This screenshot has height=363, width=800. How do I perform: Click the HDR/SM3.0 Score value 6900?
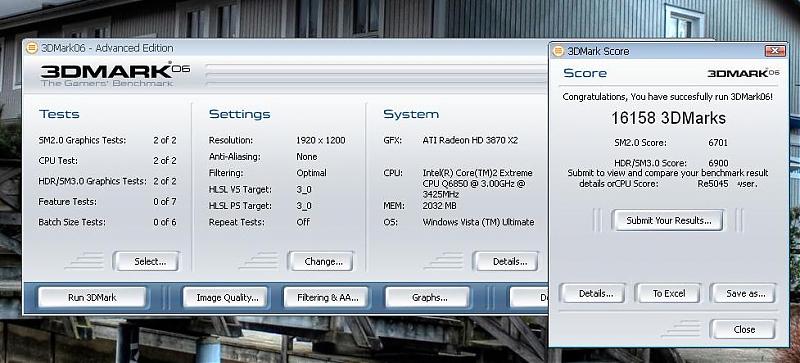[x=718, y=163]
